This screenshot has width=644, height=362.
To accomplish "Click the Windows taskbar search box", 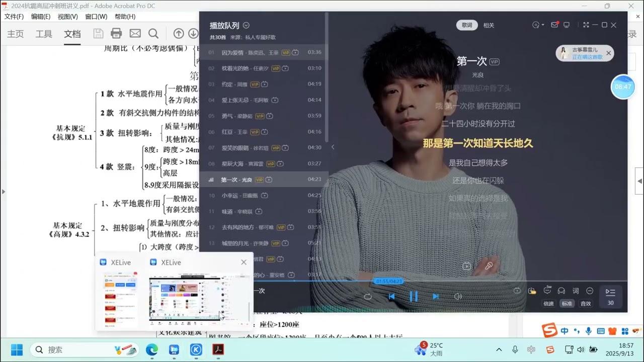I will click(83, 349).
